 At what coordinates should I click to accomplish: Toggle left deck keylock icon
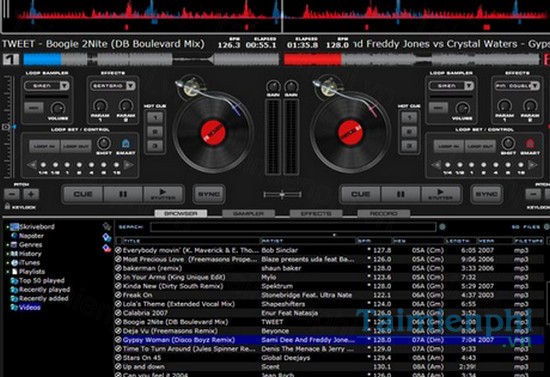click(7, 206)
